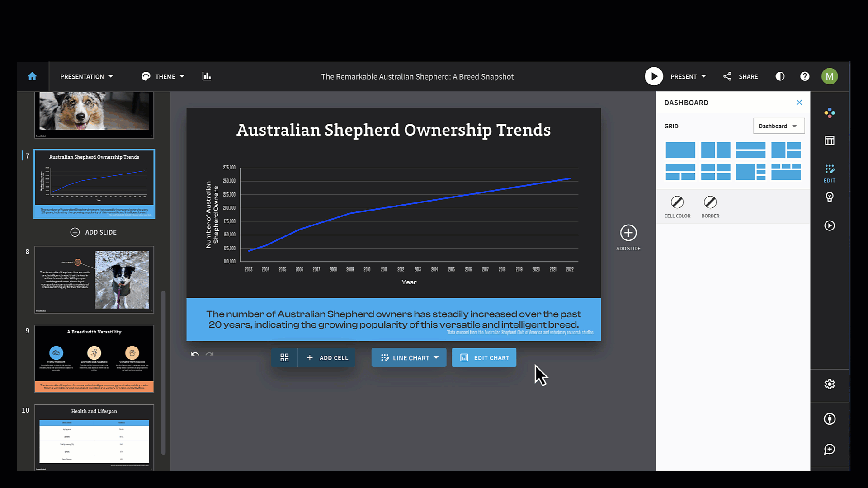Click the bar chart analytics icon
The width and height of the screenshot is (868, 488).
(x=207, y=76)
